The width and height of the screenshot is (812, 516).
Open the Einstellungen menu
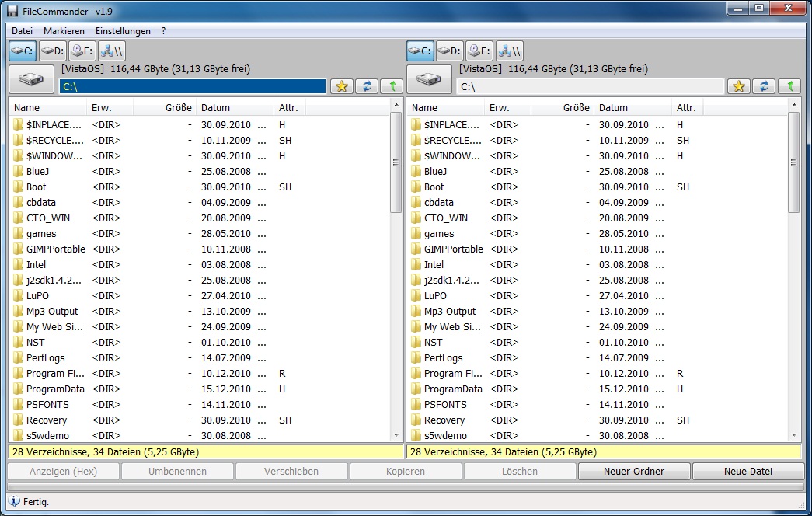click(x=123, y=31)
